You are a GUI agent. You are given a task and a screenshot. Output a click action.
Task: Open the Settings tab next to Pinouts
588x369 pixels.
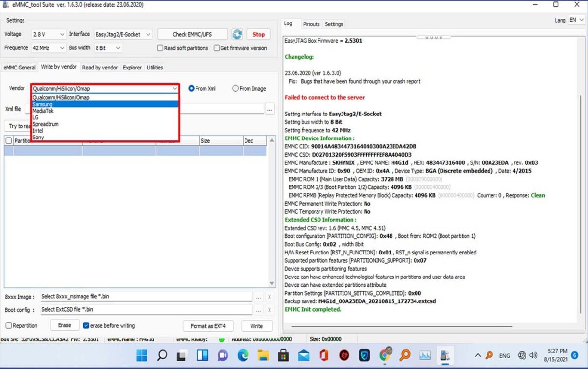[x=334, y=24]
